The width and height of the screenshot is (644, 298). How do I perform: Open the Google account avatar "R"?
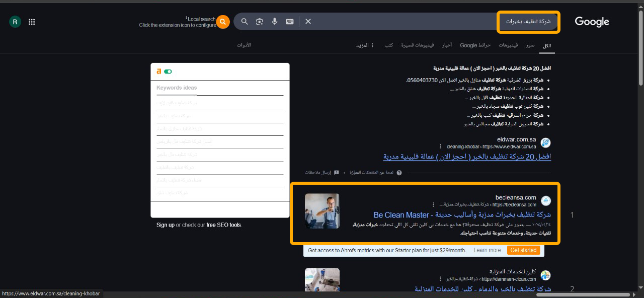pyautogui.click(x=15, y=22)
